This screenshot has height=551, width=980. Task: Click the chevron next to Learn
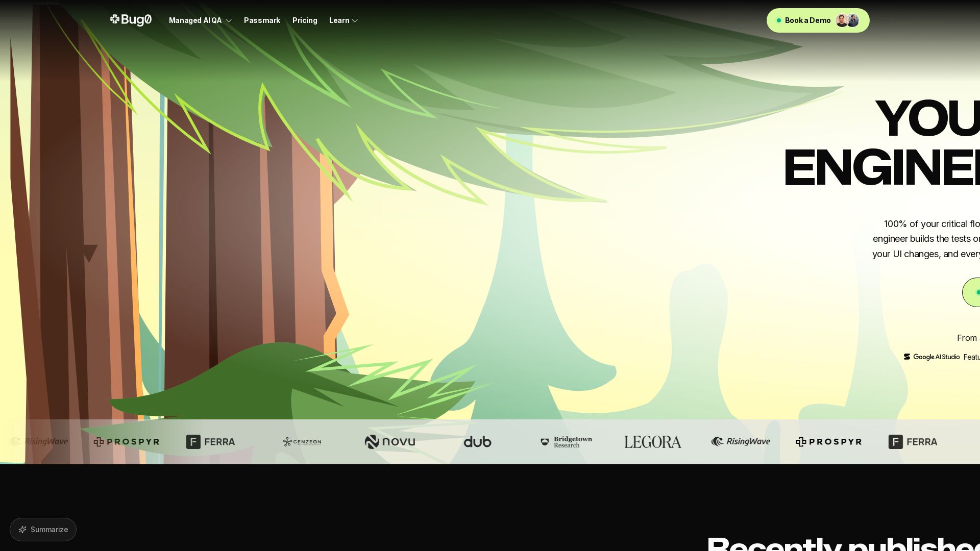pyautogui.click(x=355, y=21)
